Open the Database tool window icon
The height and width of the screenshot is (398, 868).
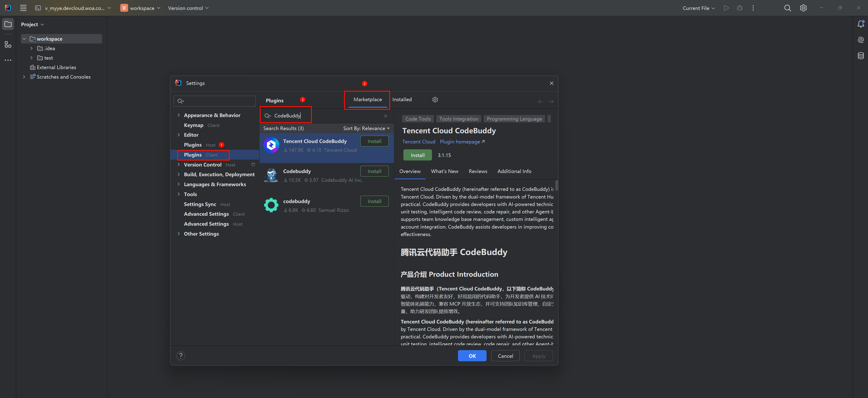pyautogui.click(x=860, y=56)
